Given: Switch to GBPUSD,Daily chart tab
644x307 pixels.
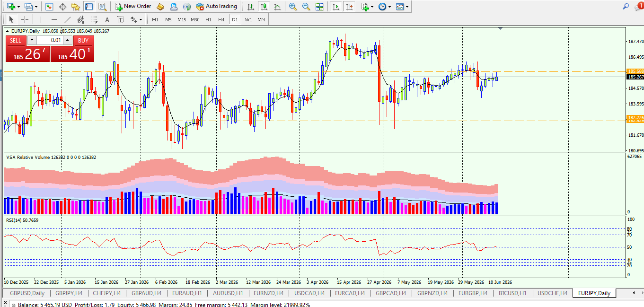Looking at the screenshot, I should [27, 293].
